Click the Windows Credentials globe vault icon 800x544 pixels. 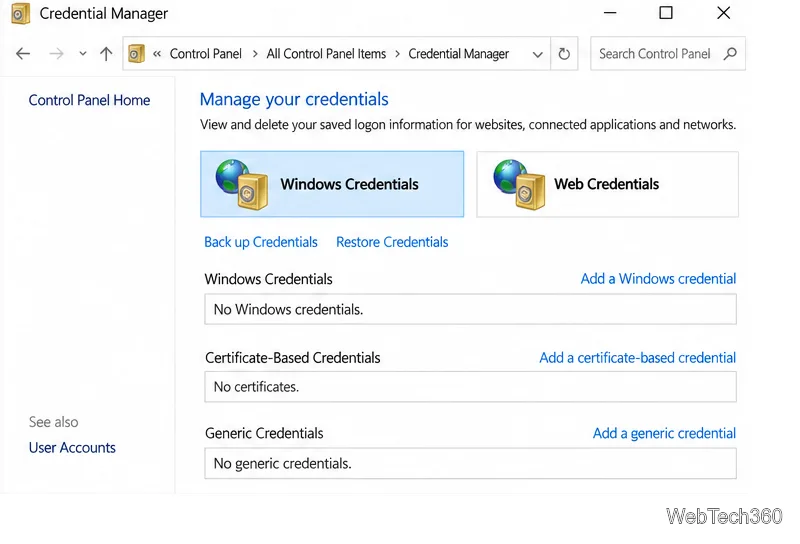[242, 184]
